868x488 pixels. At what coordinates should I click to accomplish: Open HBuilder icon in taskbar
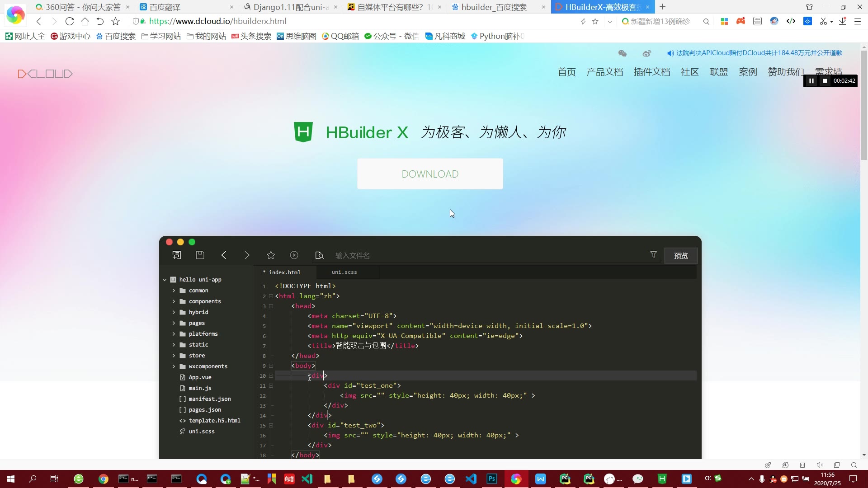tap(662, 479)
